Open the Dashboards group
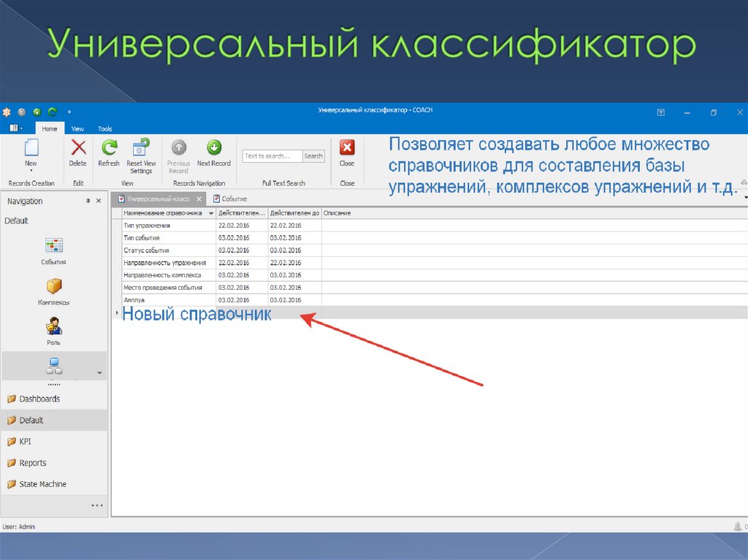Image resolution: width=748 pixels, height=560 pixels. [x=54, y=399]
